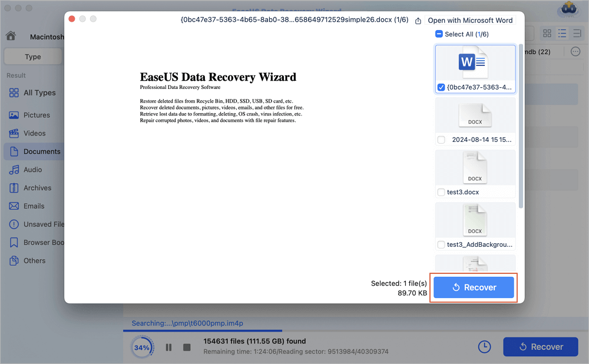The height and width of the screenshot is (364, 589).
Task: Click the preview thumbnail list scrollbar
Action: pos(521,126)
